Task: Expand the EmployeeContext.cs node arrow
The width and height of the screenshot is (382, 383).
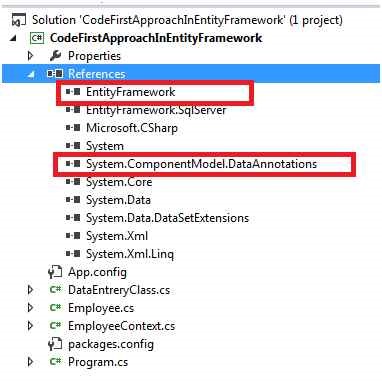Action: 31,326
